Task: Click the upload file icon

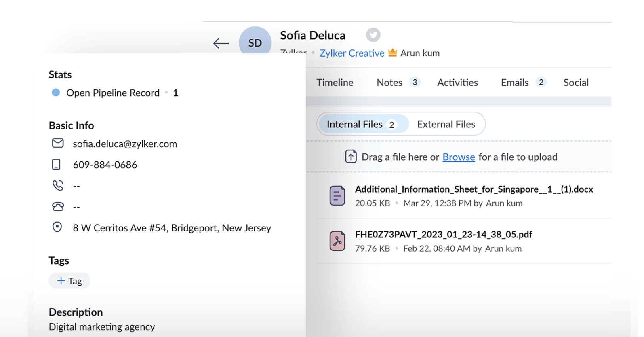Action: point(351,157)
